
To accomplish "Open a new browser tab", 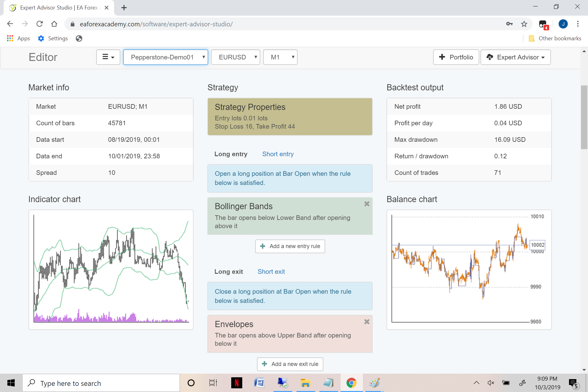I will click(x=124, y=8).
